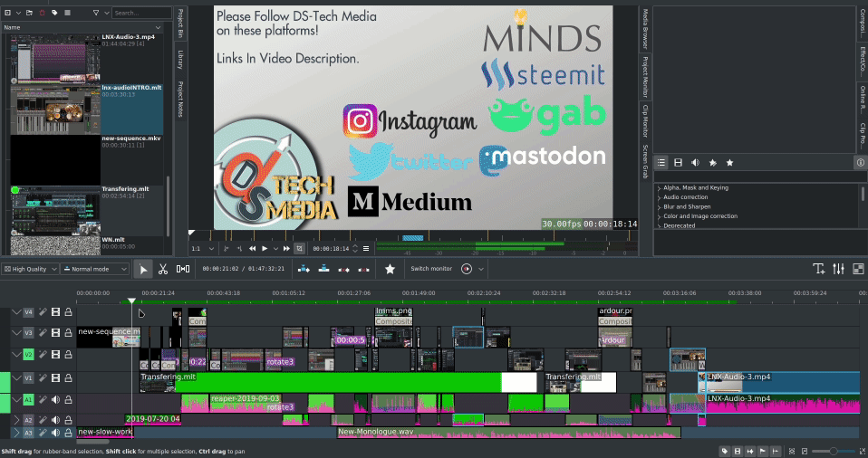The image size is (868, 458).
Task: Open Media Browser tab
Action: (645, 28)
